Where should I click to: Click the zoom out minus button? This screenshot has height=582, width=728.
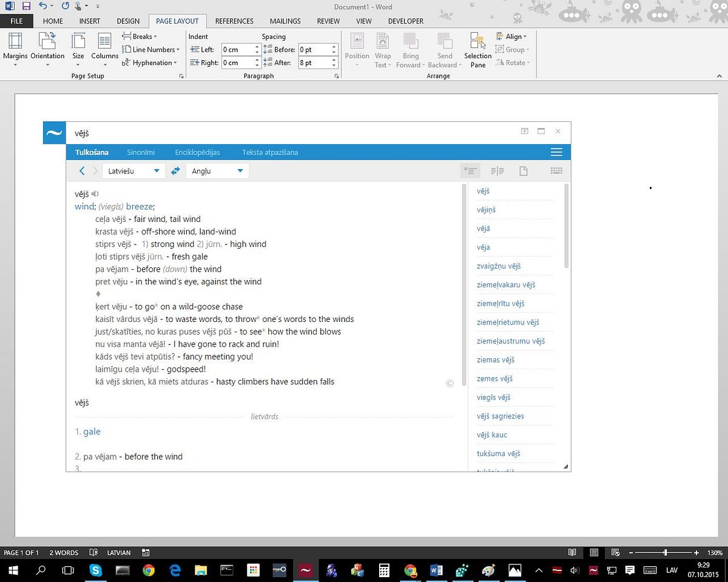632,552
